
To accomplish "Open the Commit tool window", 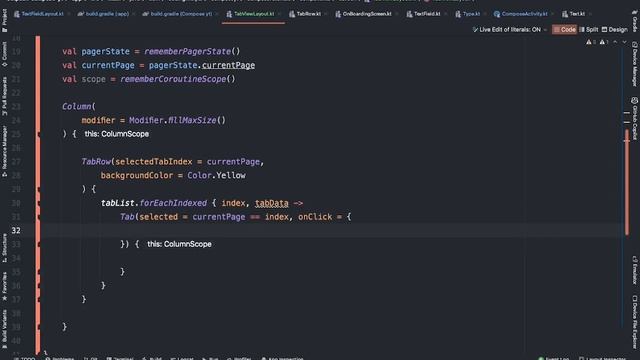I will tap(4, 54).
